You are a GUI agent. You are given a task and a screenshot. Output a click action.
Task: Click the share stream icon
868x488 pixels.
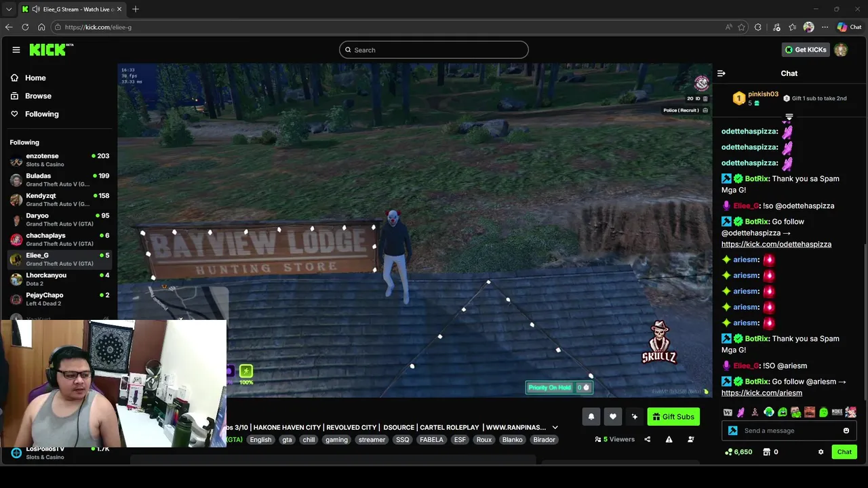click(647, 439)
